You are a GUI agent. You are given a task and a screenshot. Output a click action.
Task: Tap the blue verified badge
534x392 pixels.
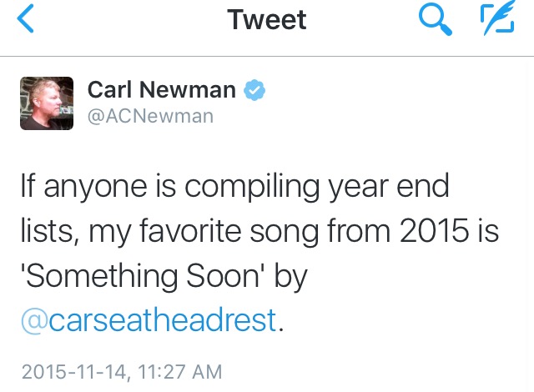click(x=252, y=91)
